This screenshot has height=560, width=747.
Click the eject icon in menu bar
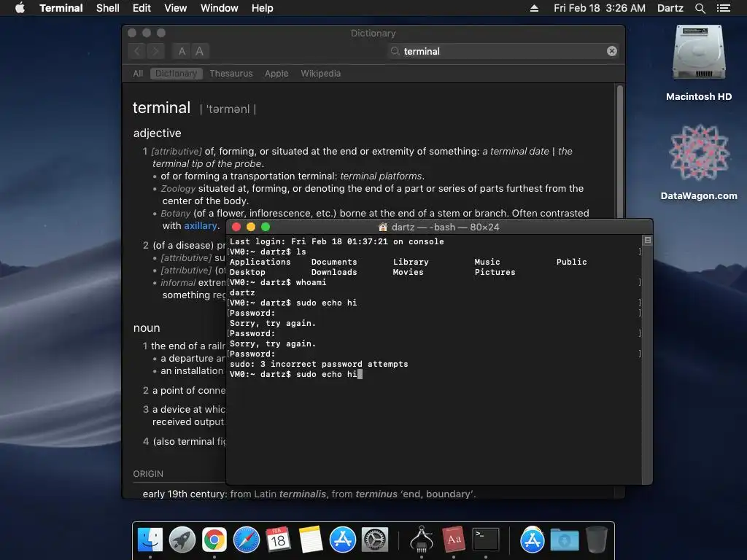click(535, 8)
